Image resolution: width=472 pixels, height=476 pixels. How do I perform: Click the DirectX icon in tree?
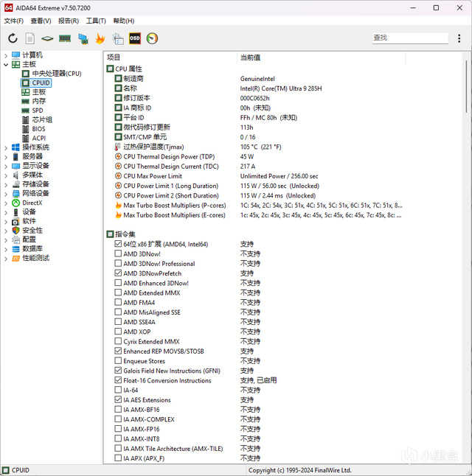click(x=15, y=203)
